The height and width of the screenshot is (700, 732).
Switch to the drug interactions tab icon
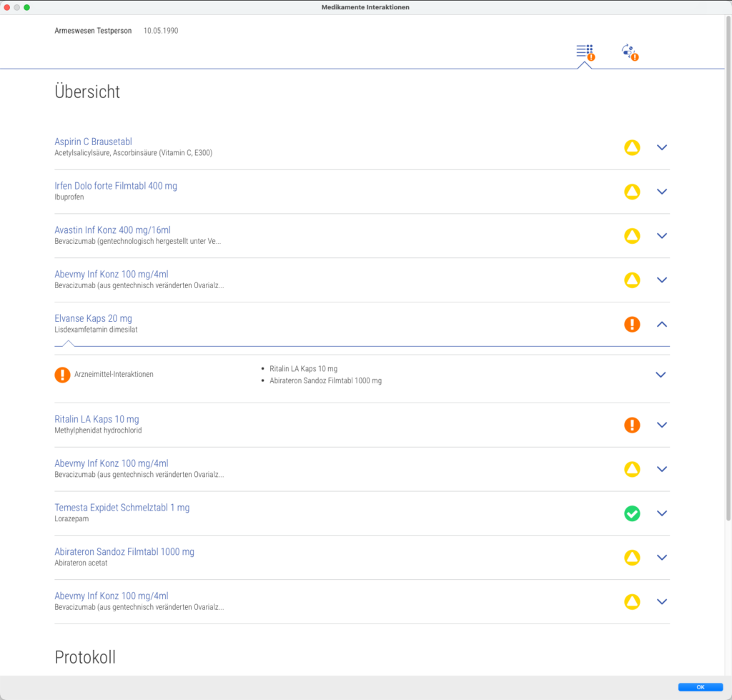(x=630, y=52)
